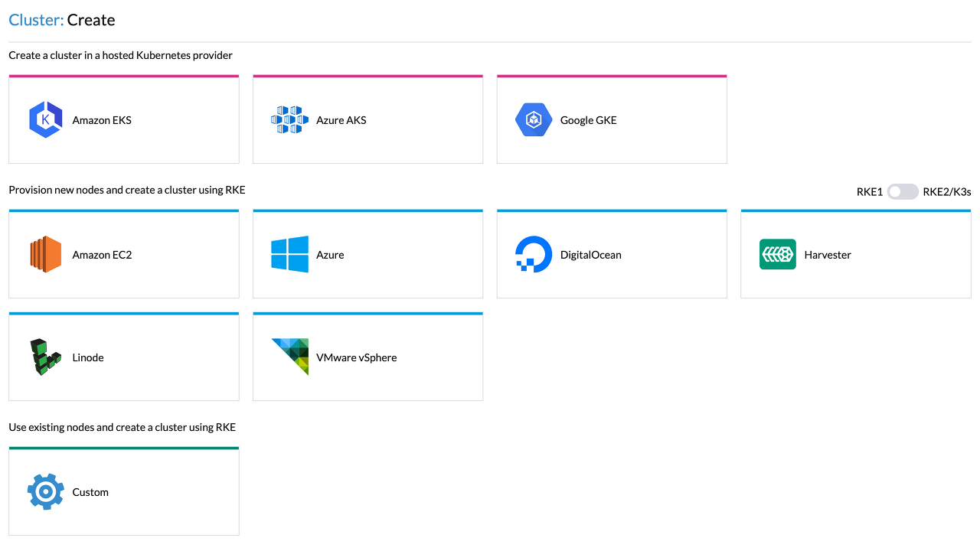
Task: Click the Azure Windows logo icon
Action: 289,254
